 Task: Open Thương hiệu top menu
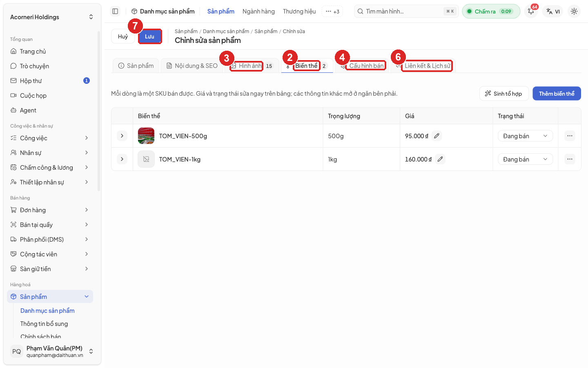click(299, 11)
